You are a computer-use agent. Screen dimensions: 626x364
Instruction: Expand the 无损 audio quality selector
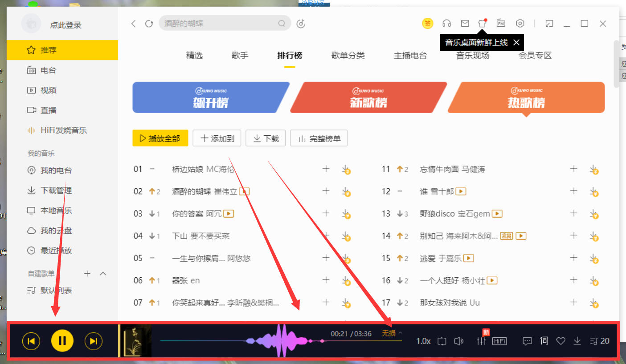[392, 333]
